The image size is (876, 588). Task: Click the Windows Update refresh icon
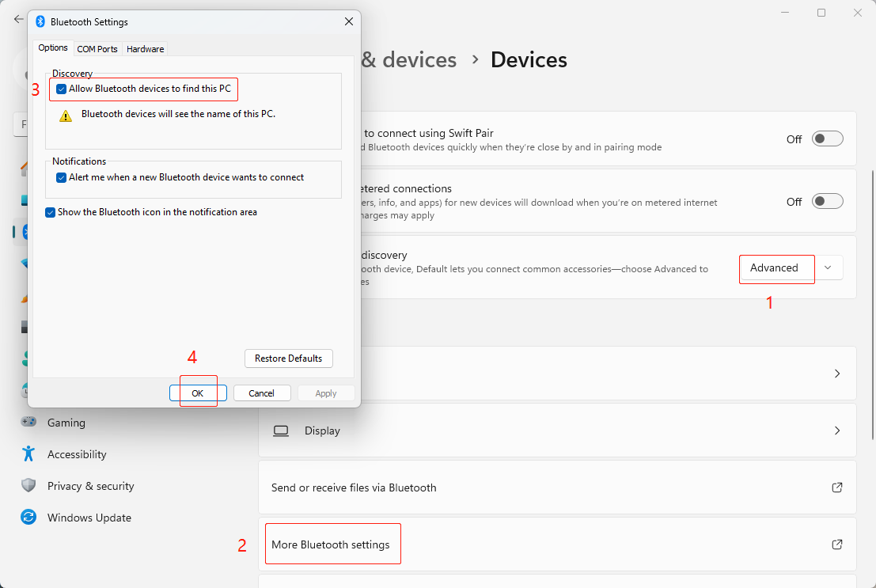coord(28,517)
